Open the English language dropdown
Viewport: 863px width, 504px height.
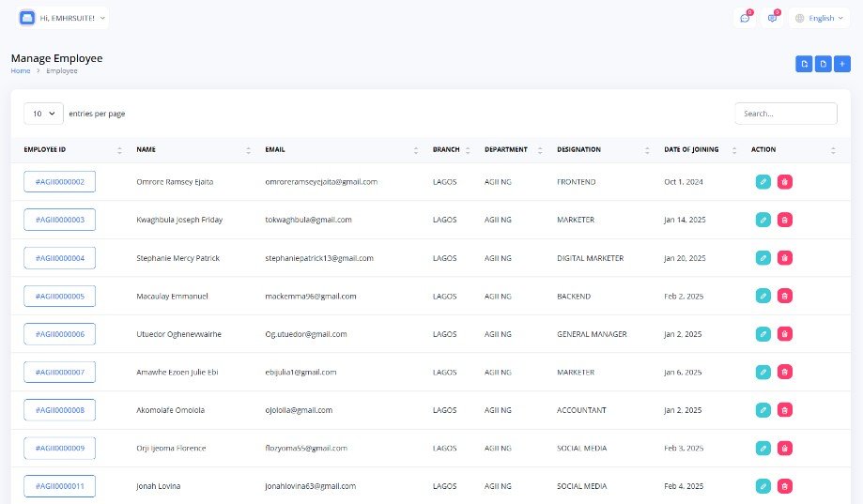coord(819,18)
